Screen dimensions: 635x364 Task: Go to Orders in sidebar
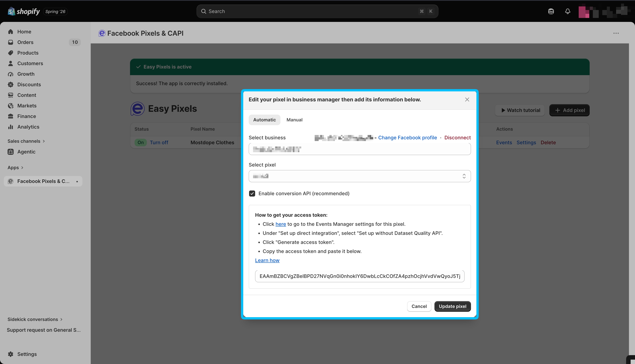point(25,42)
